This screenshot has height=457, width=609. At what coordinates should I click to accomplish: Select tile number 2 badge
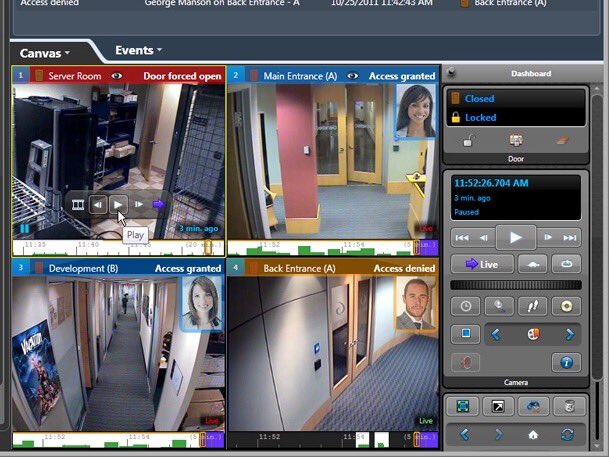(236, 75)
